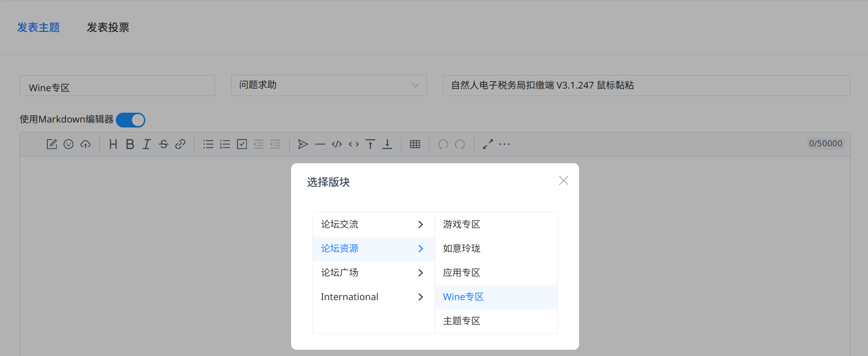Expand the International category arrow
The height and width of the screenshot is (356, 868).
(x=420, y=297)
